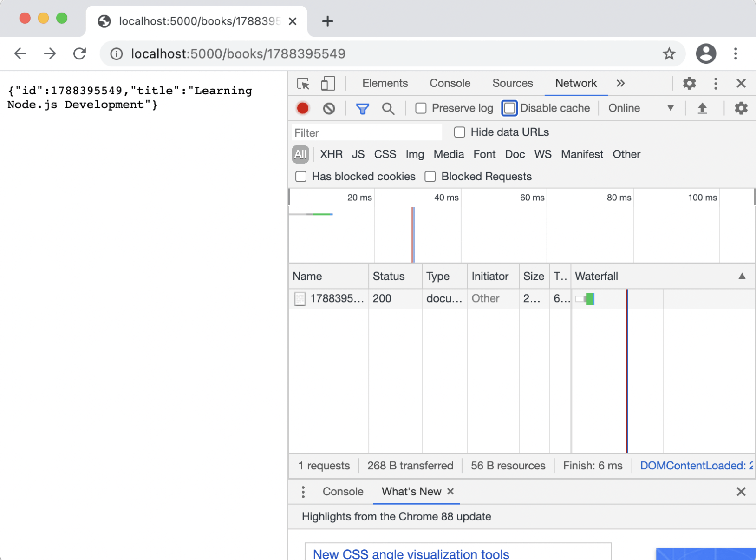This screenshot has width=756, height=560.
Task: Open the Sources panel tab
Action: (x=512, y=84)
